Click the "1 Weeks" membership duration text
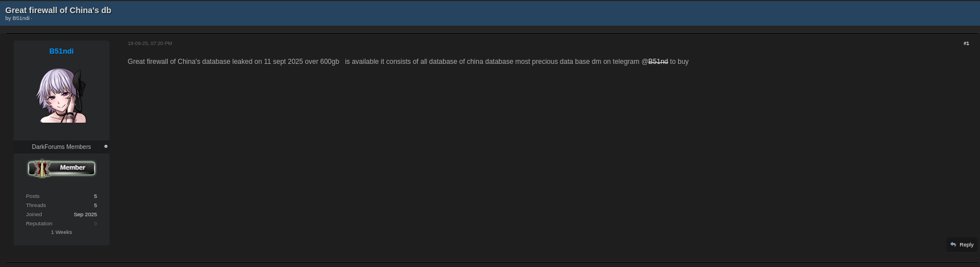 click(61, 232)
